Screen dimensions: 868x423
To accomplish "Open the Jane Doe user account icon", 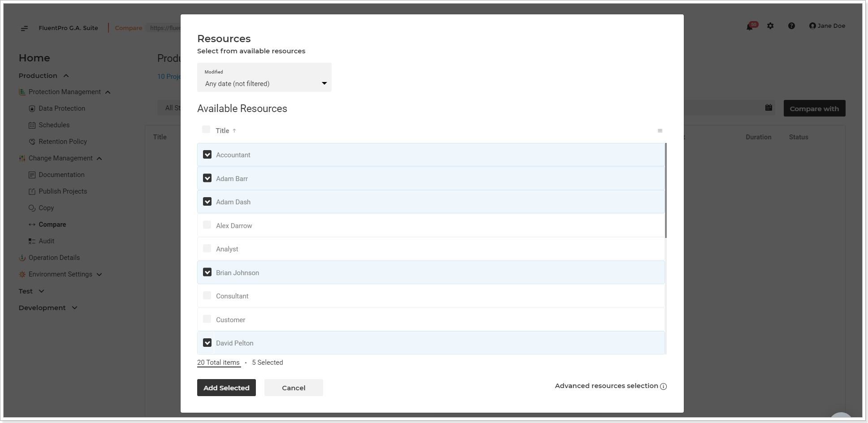I will click(x=812, y=26).
